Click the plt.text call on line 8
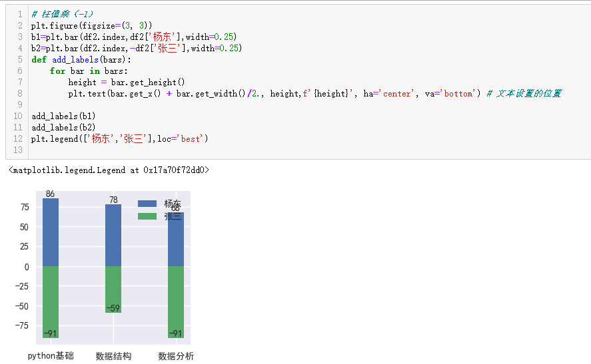This screenshot has width=591, height=364. tap(275, 93)
